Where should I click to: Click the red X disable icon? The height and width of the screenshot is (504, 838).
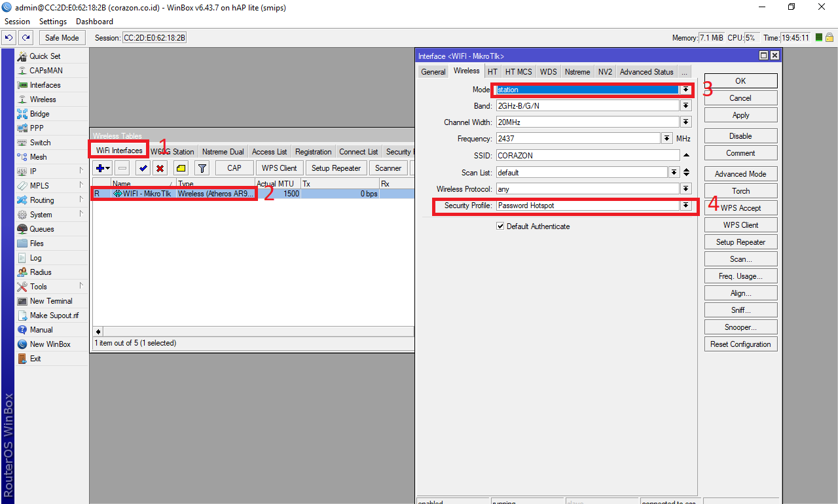click(x=160, y=168)
